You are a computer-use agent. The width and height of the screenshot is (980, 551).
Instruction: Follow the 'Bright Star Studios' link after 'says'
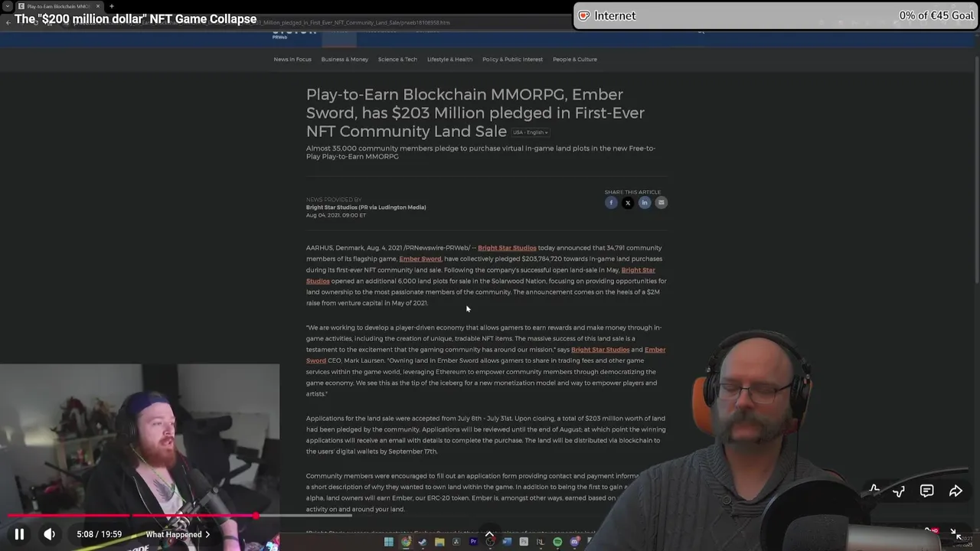(600, 350)
